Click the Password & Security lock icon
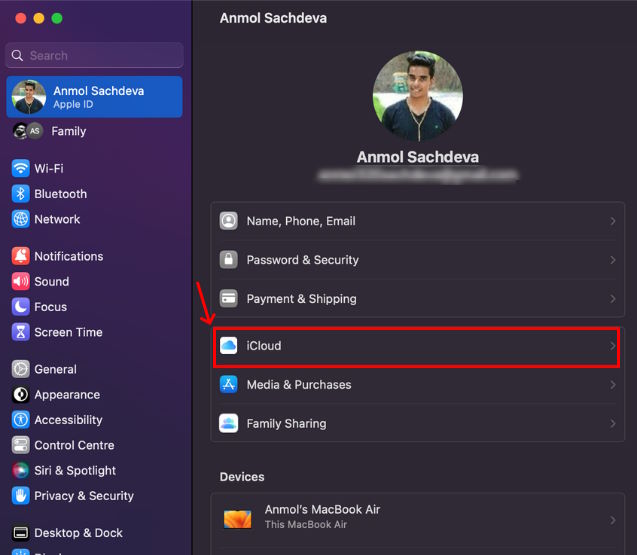 (x=228, y=260)
